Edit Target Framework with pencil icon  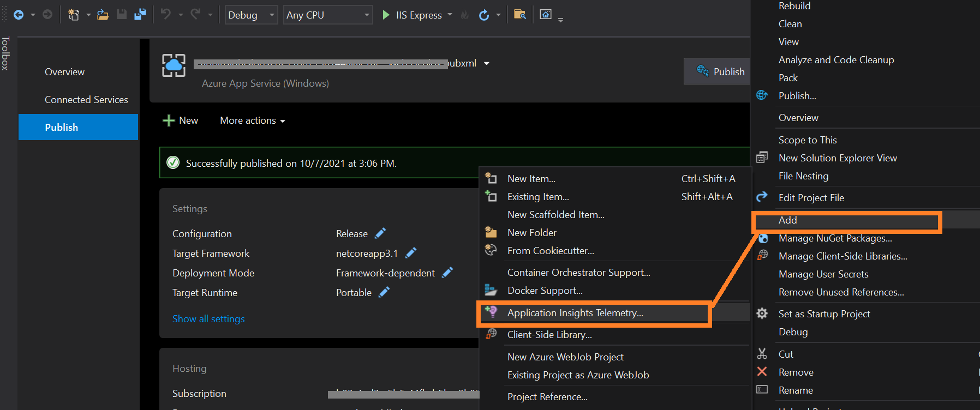411,253
